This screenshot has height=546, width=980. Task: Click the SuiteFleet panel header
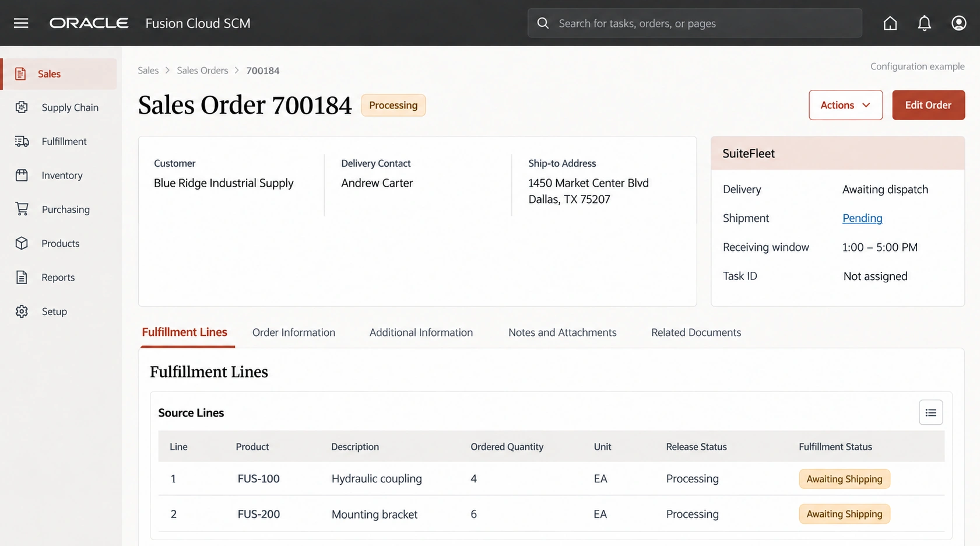[838, 153]
